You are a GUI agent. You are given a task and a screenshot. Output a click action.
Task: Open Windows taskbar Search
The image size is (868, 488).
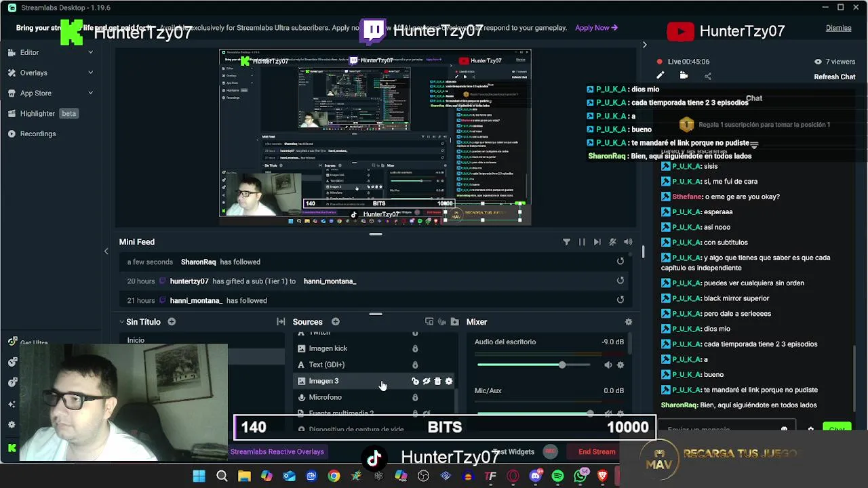click(222, 476)
